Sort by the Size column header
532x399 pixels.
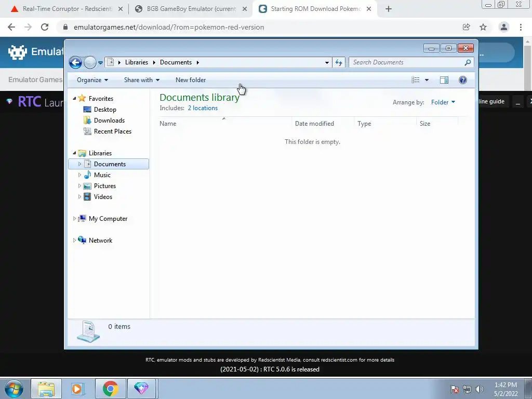coord(437,124)
